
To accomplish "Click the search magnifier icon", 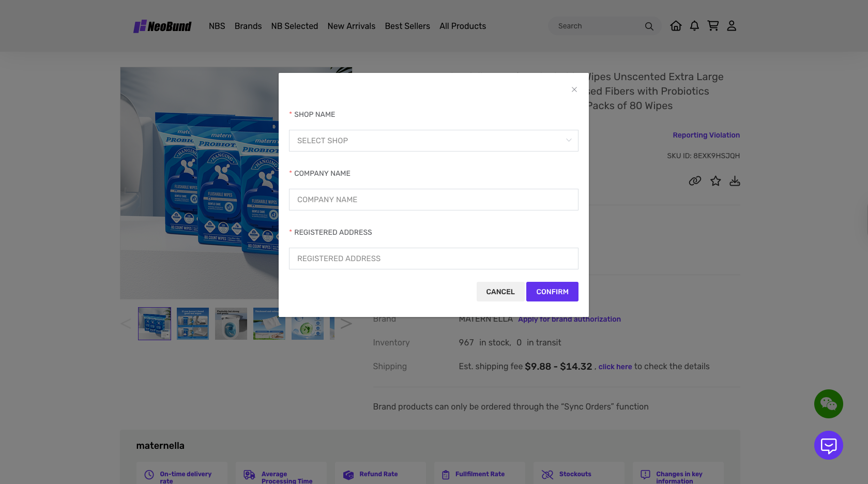I will [x=649, y=26].
